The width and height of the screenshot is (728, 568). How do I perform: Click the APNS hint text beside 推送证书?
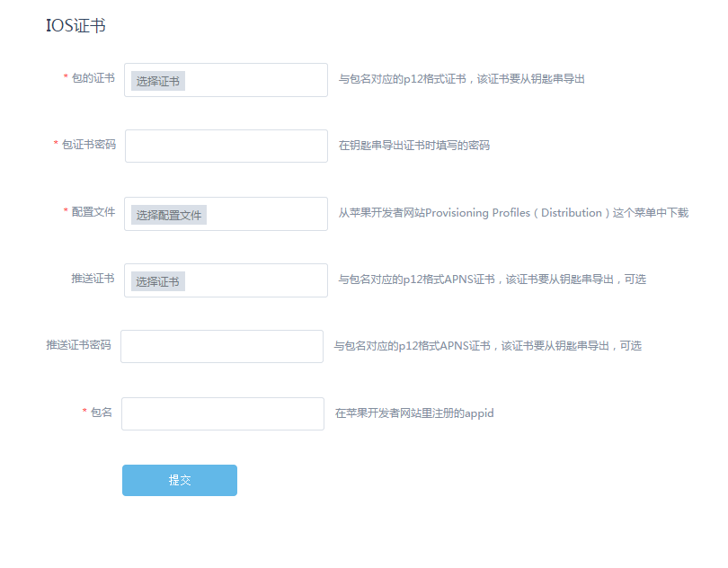(492, 280)
